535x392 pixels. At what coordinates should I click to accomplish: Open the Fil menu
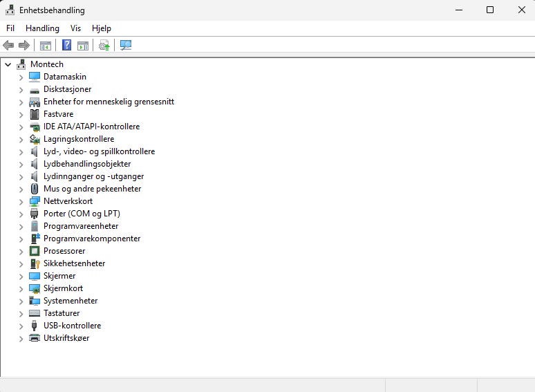click(x=10, y=28)
